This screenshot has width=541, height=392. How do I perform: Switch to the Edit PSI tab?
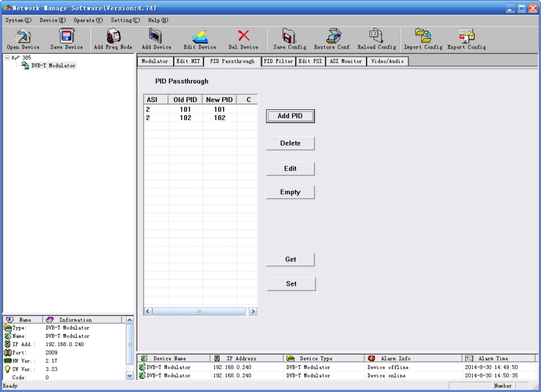[x=310, y=61]
